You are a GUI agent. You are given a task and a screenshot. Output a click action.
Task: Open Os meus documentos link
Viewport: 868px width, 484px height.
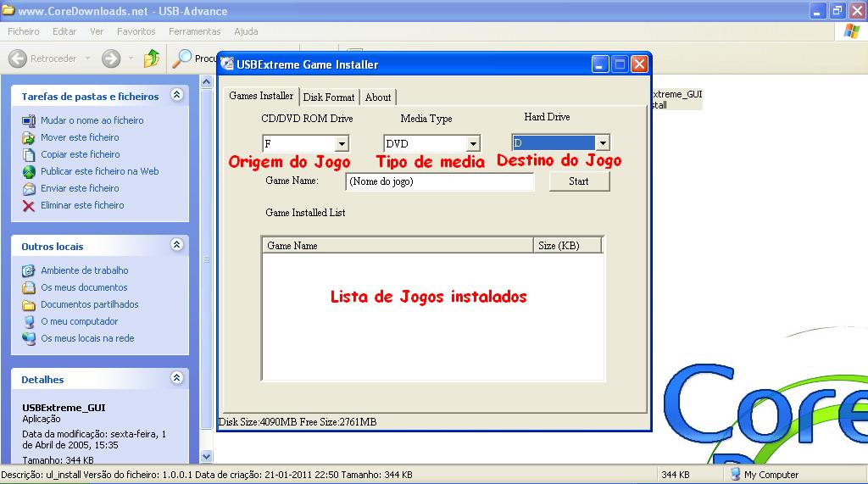tap(84, 287)
